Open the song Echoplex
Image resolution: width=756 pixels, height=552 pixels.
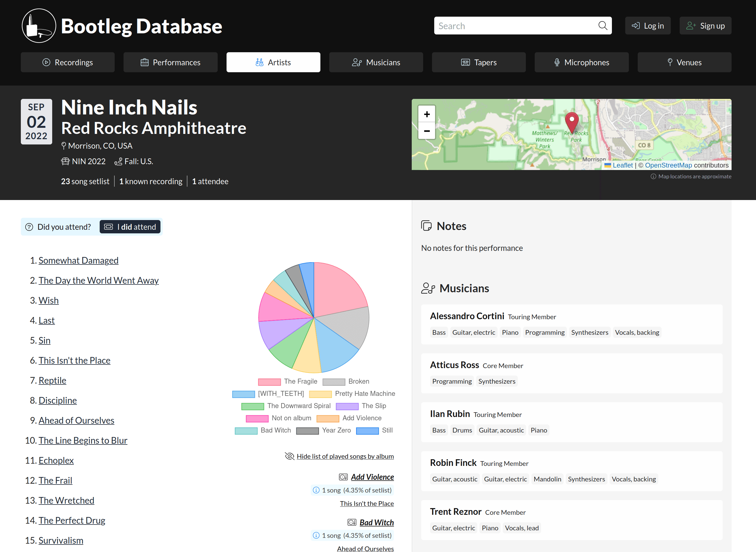(56, 460)
